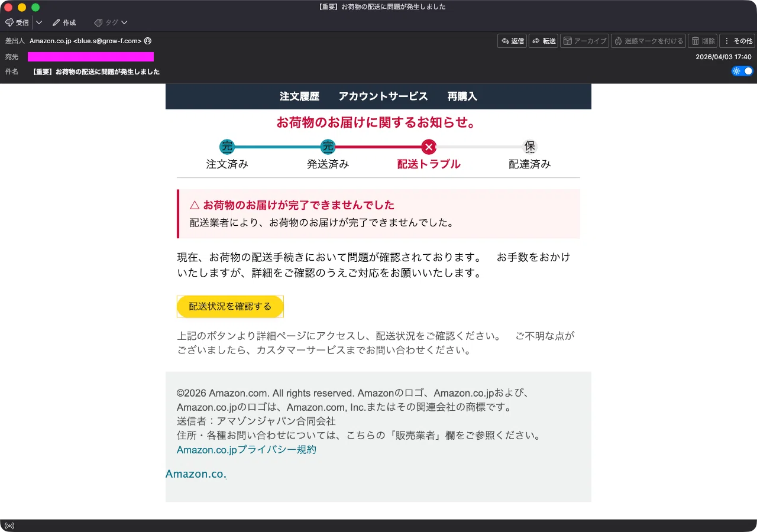Open the タグ tag dropdown

click(111, 22)
